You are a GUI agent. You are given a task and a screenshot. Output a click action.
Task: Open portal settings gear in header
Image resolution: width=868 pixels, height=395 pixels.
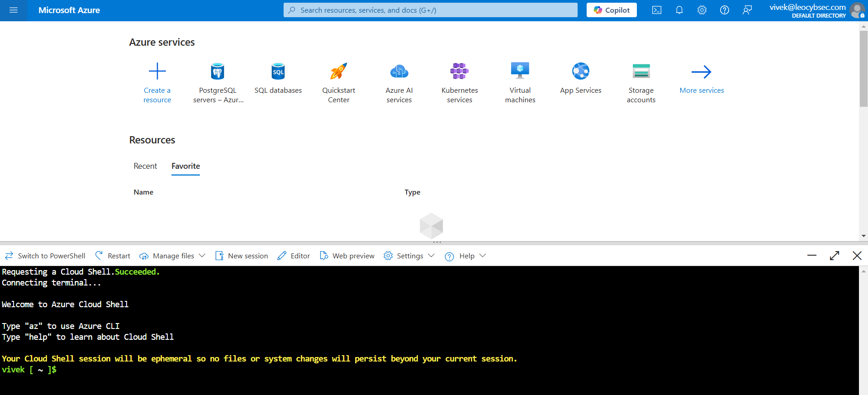click(x=702, y=10)
